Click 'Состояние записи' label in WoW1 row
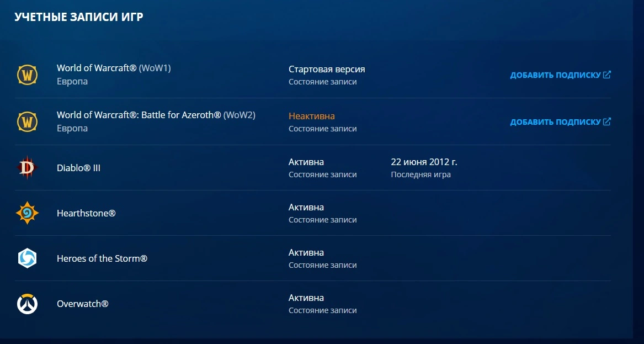644x344 pixels. pyautogui.click(x=322, y=82)
